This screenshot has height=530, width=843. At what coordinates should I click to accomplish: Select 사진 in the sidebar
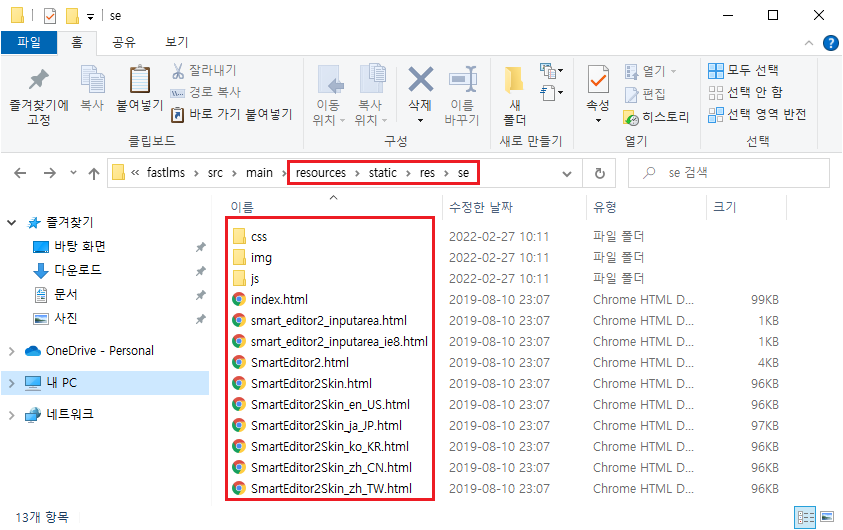pyautogui.click(x=66, y=318)
